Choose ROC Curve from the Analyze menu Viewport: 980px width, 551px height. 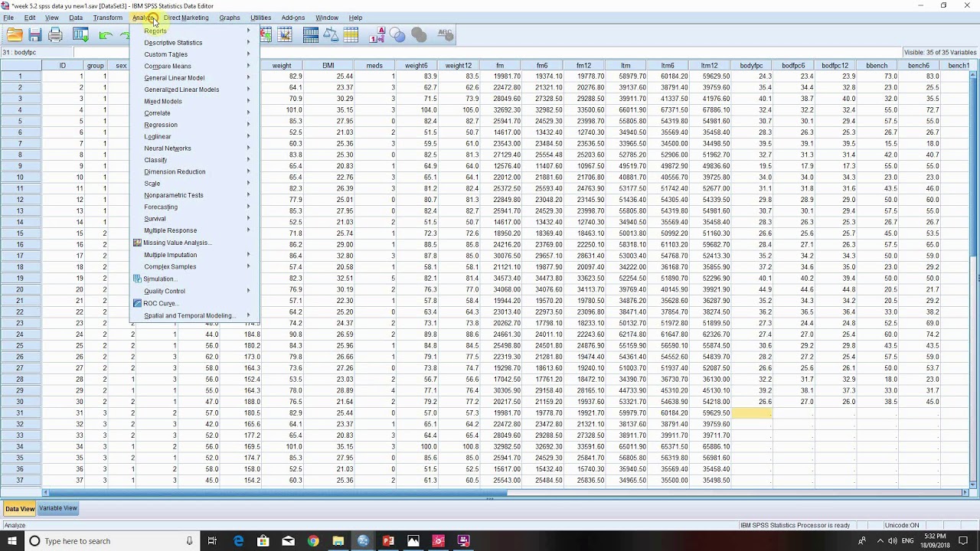coord(194,303)
